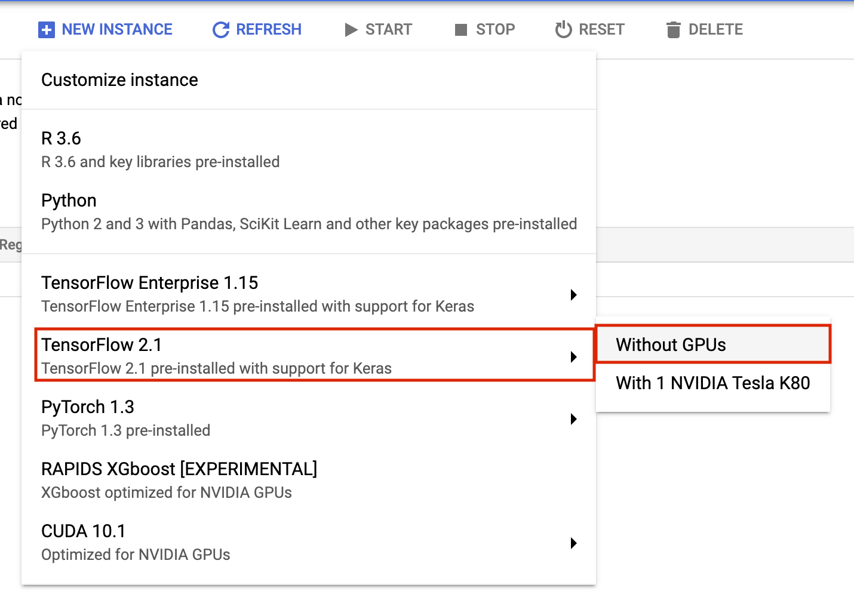Expand the TensorFlow 2.1 submenu arrow
The height and width of the screenshot is (616, 854).
tap(573, 357)
